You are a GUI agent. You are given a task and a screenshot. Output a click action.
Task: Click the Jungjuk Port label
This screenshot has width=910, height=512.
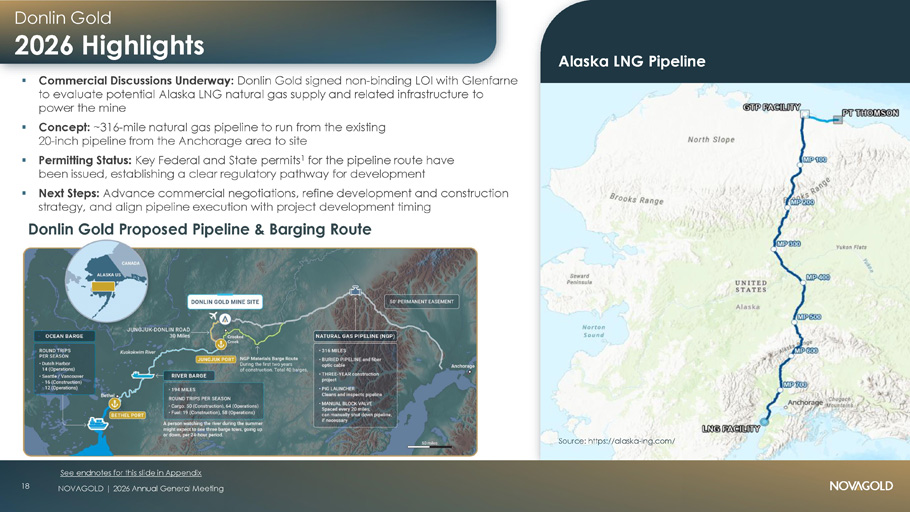point(216,359)
